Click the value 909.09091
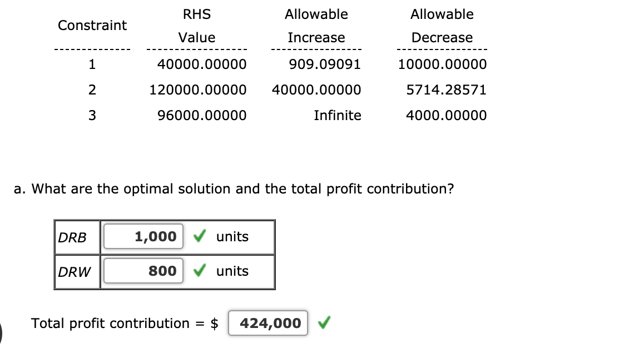Image resolution: width=644 pixels, height=348 pixels. pos(325,64)
